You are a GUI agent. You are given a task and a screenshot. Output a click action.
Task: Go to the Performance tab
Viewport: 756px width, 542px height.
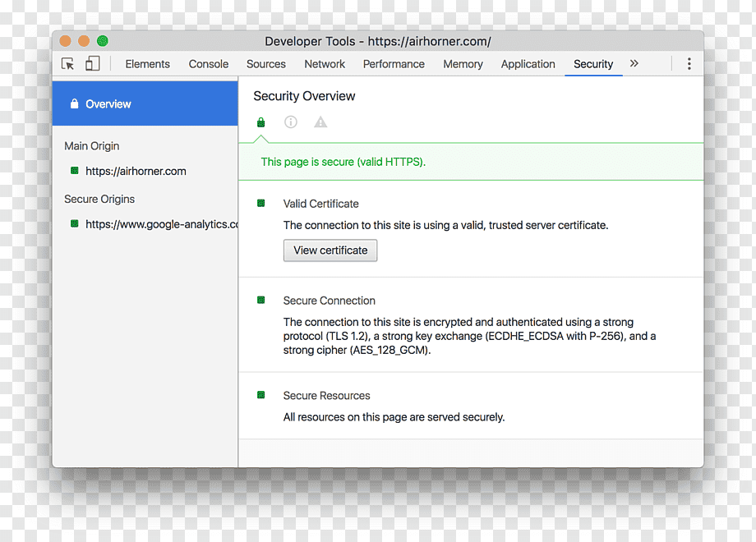pyautogui.click(x=394, y=64)
